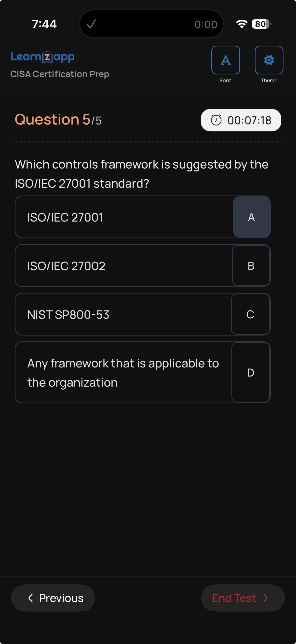The width and height of the screenshot is (296, 644).
Task: Tap the alarm clock timer icon
Action: tap(216, 120)
